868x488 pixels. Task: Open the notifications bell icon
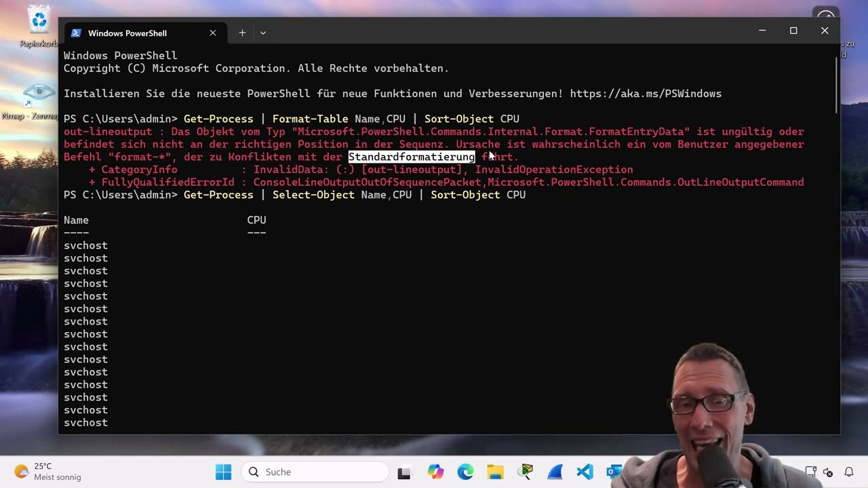tap(849, 472)
